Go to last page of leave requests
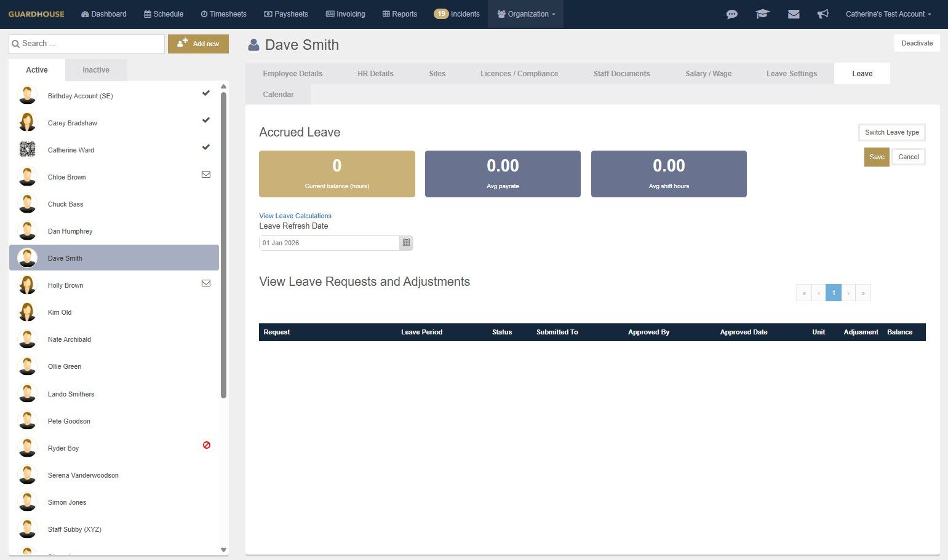 click(863, 293)
